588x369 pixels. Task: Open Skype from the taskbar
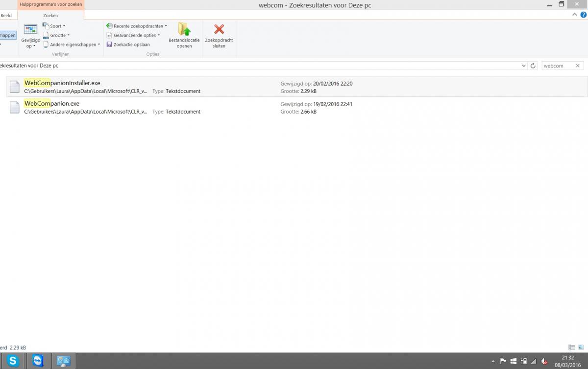[13, 361]
